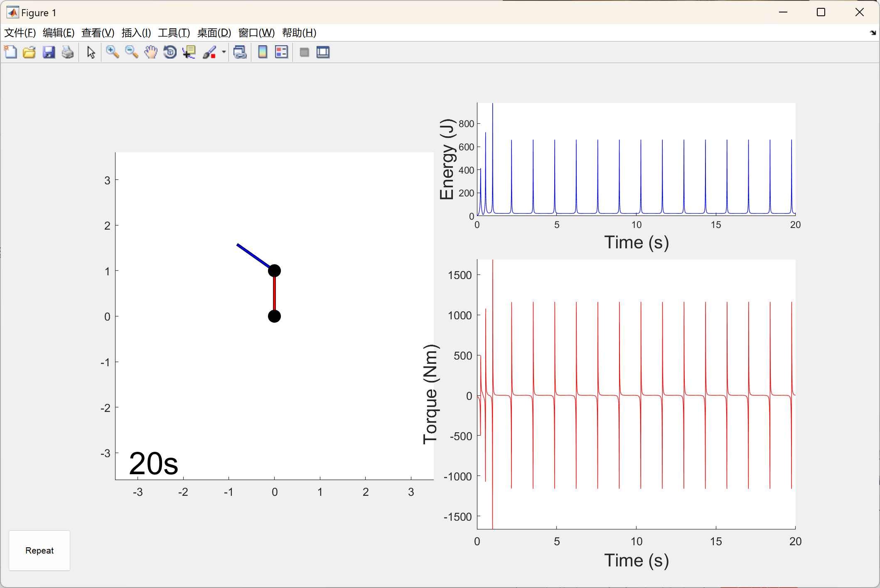Click the New Figure icon
880x588 pixels.
coord(10,52)
